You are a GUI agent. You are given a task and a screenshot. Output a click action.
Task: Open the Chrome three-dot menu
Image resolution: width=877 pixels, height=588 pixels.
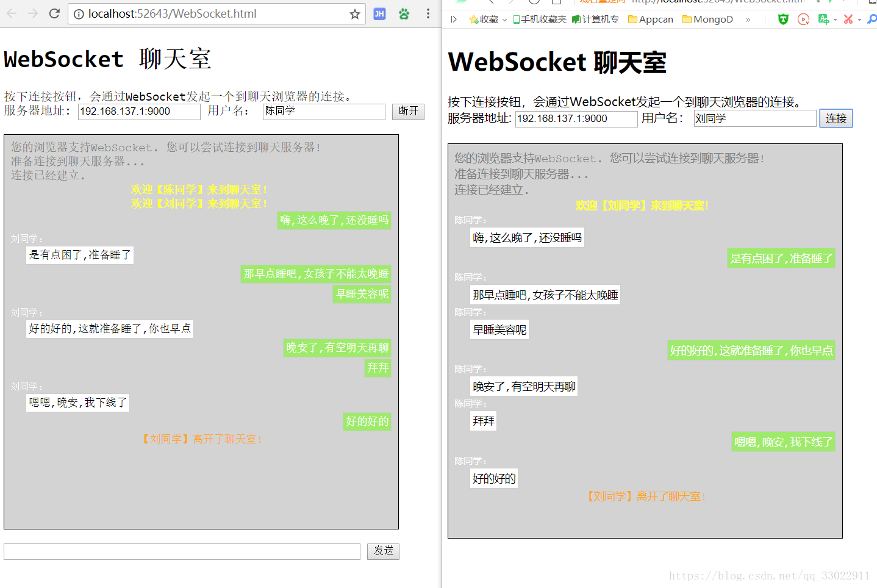[428, 14]
